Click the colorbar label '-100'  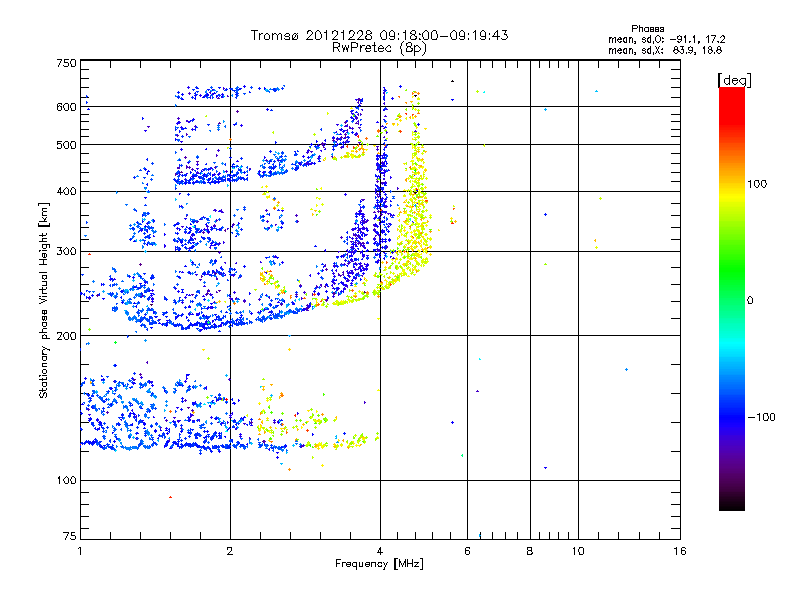pos(762,417)
